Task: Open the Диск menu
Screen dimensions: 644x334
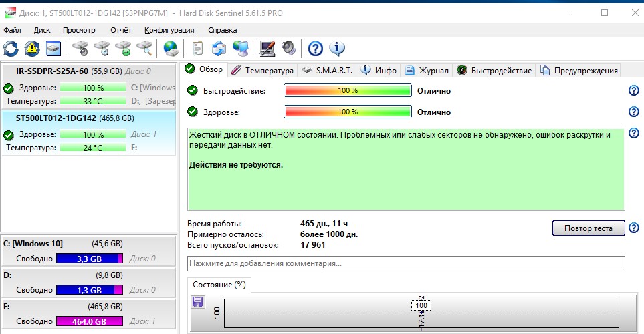Action: (42, 30)
